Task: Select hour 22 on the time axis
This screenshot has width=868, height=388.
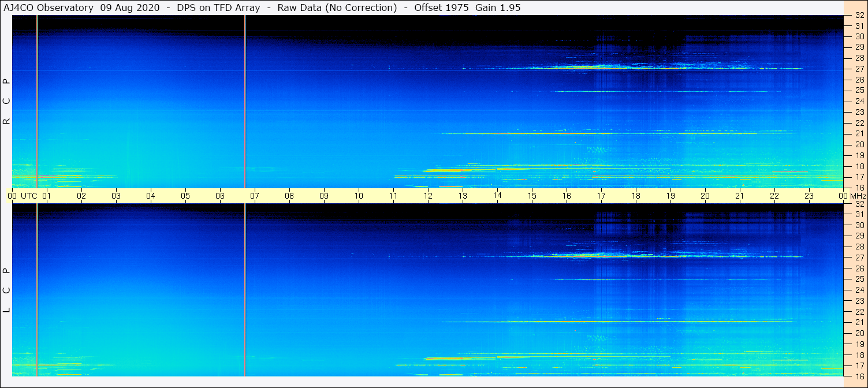Action: (774, 196)
